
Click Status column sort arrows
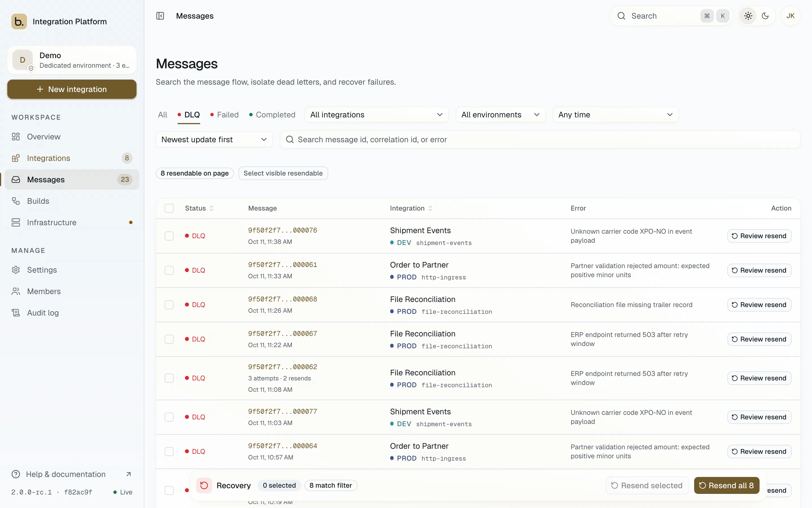211,208
